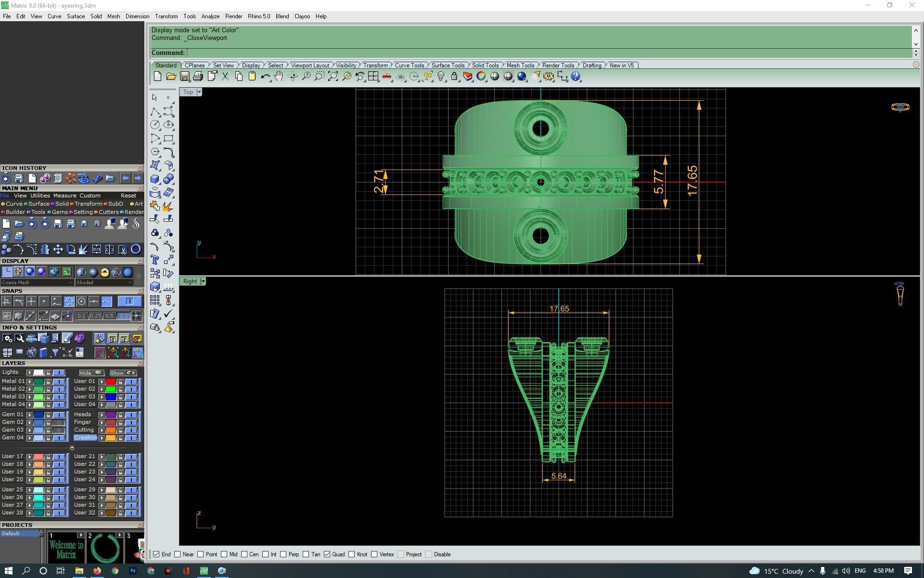Click the Hide button in Layers
The height and width of the screenshot is (578, 924).
pos(91,373)
